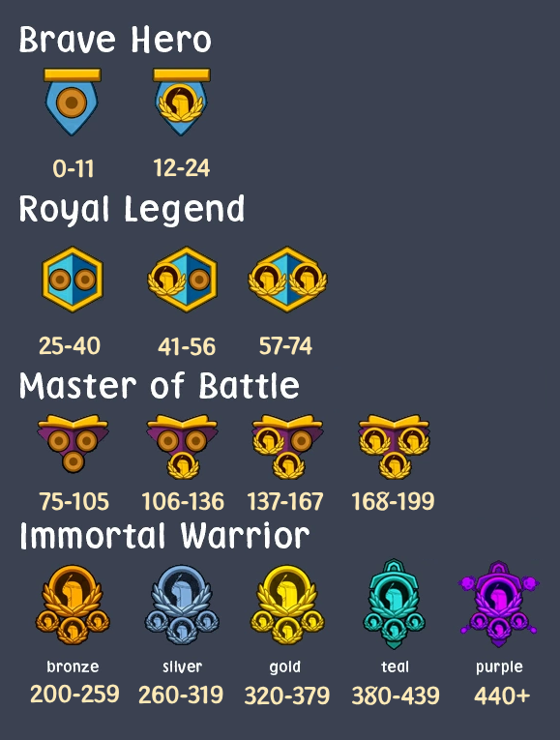Click the 200-259 rank range label
560x740 pixels.
point(74,695)
